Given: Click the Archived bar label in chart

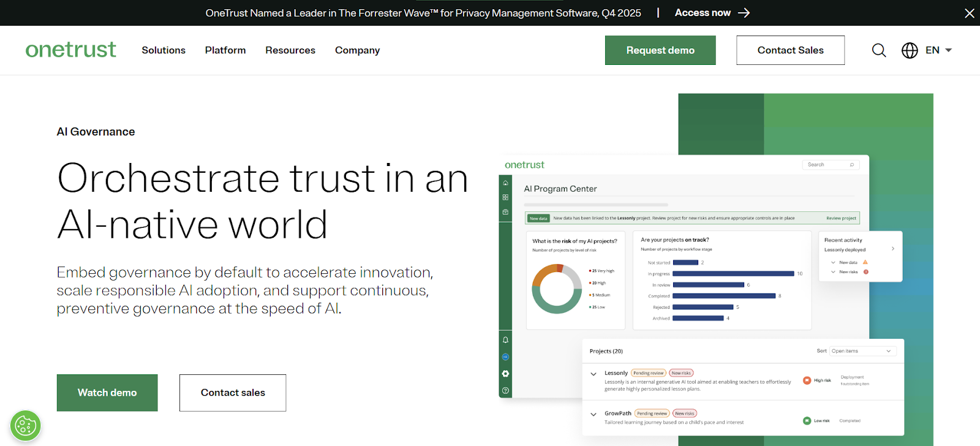Looking at the screenshot, I should [x=661, y=318].
